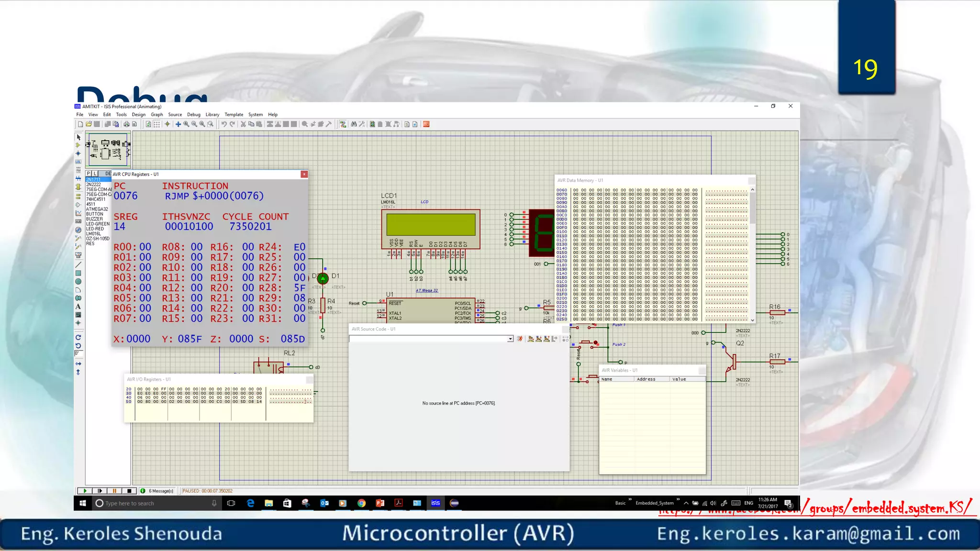The height and width of the screenshot is (551, 980).
Task: Select LED-GREEN in the device list
Action: point(98,224)
